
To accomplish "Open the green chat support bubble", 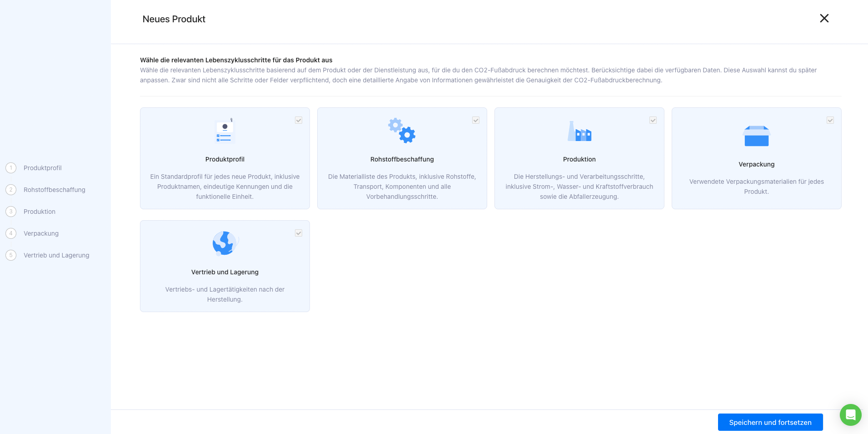I will pos(850,414).
